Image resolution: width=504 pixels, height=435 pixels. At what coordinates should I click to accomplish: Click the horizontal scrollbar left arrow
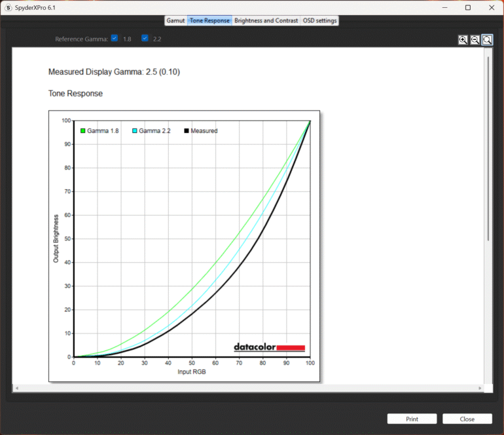16,388
